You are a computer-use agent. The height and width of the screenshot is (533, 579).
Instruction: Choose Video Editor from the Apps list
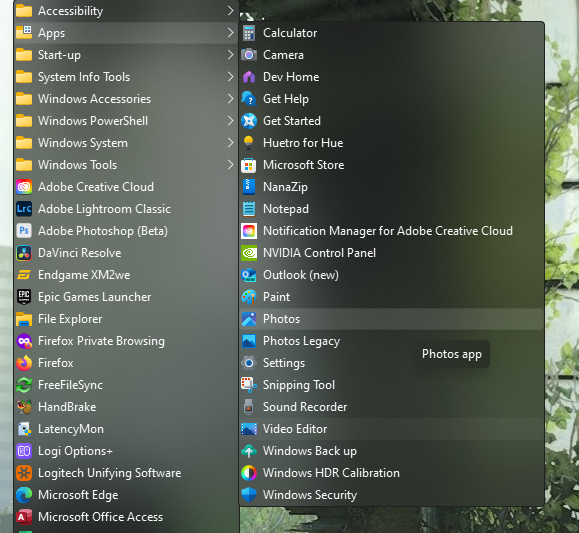[391, 429]
